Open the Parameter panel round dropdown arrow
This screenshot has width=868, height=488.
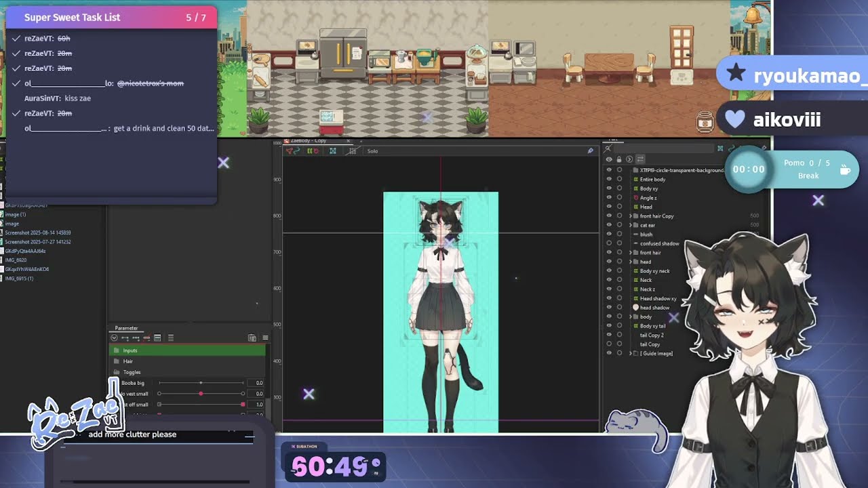click(114, 338)
